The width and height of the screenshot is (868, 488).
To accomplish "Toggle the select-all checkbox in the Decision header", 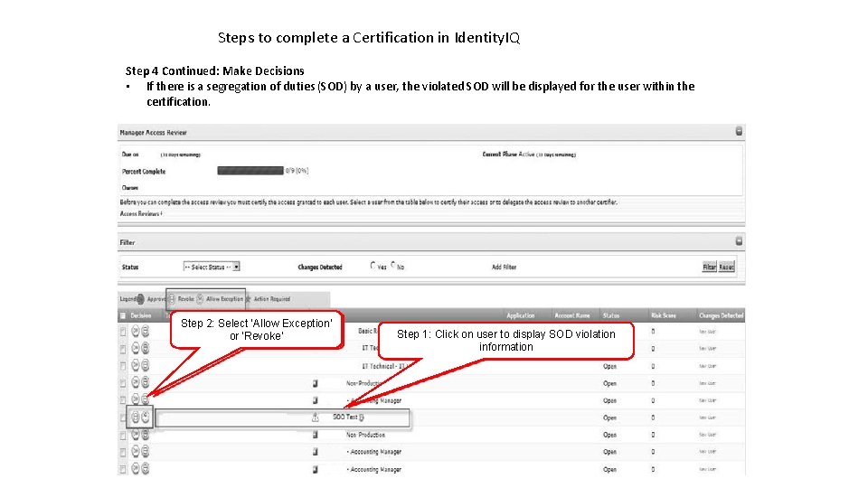I will pyautogui.click(x=123, y=315).
